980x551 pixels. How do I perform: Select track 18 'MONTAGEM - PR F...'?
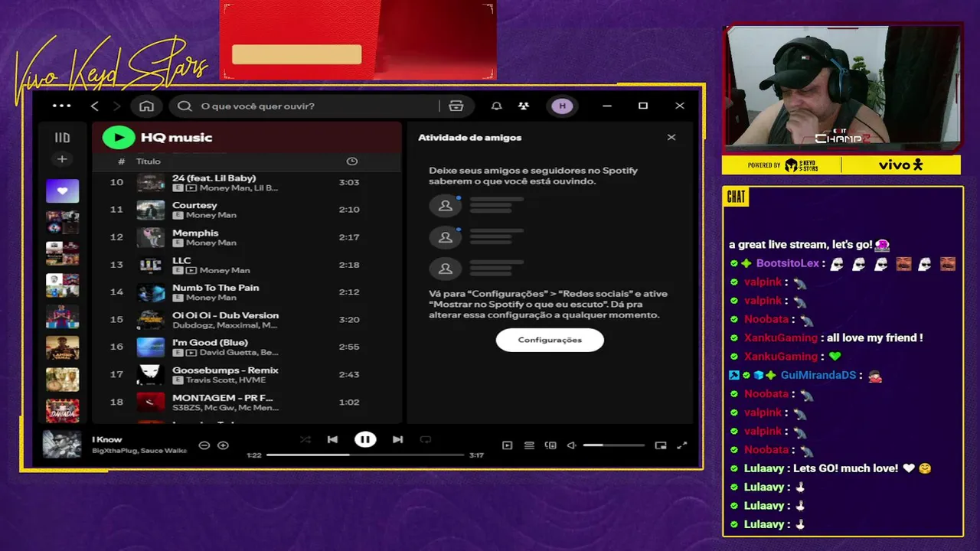247,403
